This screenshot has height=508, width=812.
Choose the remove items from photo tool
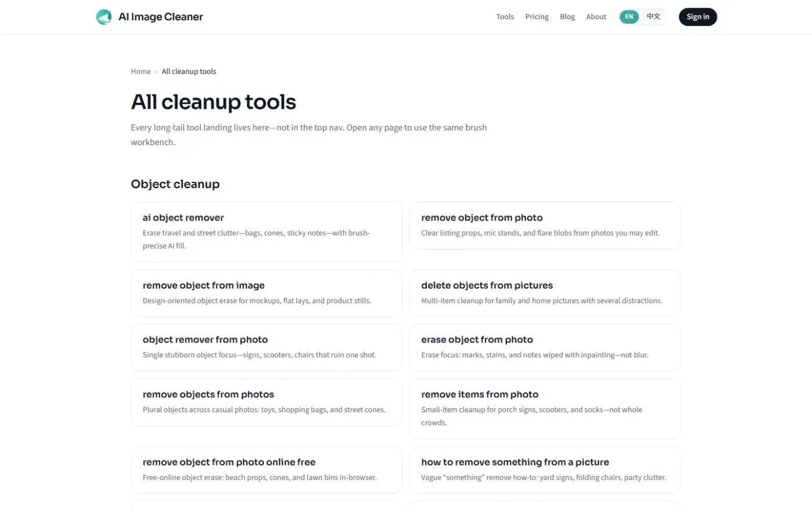(545, 409)
